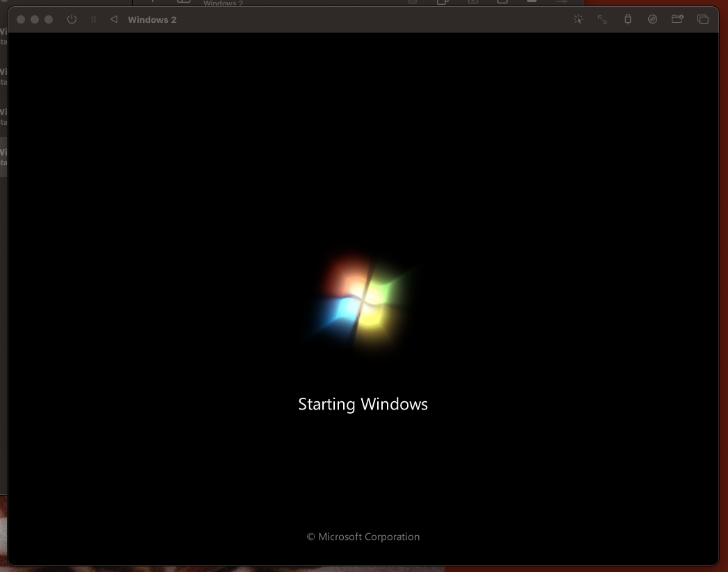Click the resize display arrows icon
728x572 pixels.
coord(602,19)
